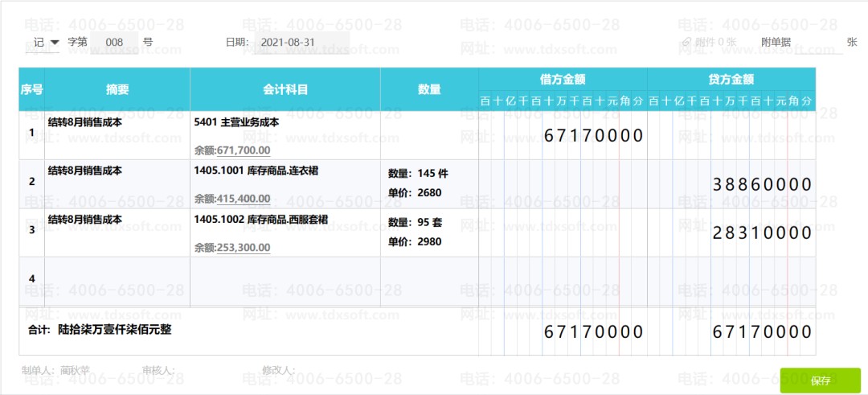Screen dimensions: 868x395
Task: Open balance link 671,700.00
Action: [x=244, y=150]
